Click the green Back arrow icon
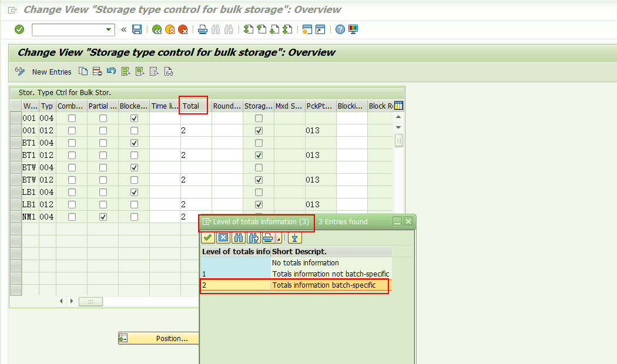 click(157, 29)
